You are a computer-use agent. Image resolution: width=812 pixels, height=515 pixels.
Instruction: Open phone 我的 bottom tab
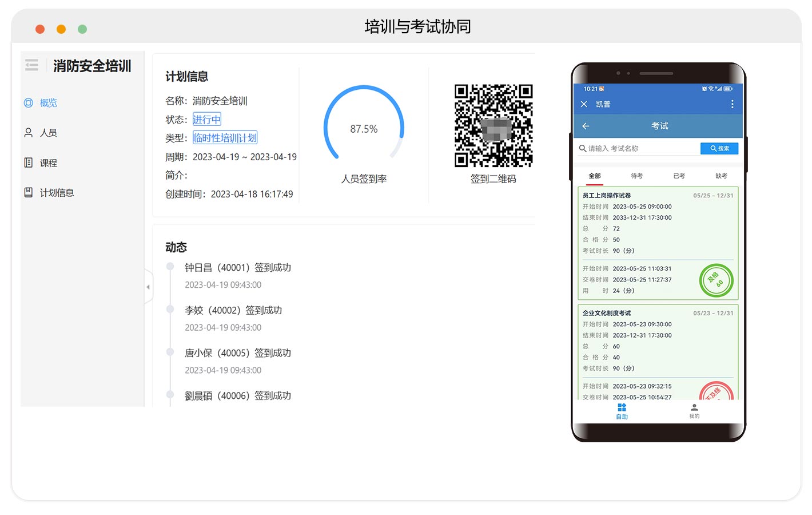pos(694,411)
